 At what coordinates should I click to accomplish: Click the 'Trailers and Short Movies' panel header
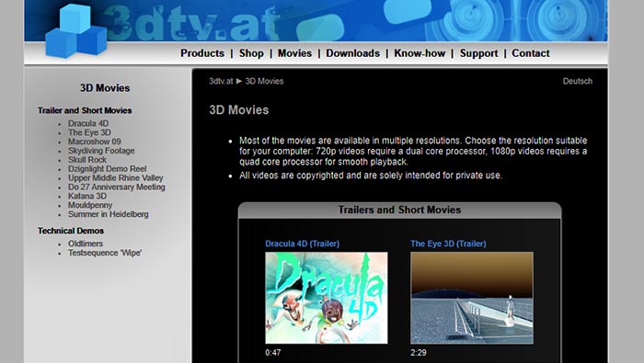pyautogui.click(x=399, y=210)
